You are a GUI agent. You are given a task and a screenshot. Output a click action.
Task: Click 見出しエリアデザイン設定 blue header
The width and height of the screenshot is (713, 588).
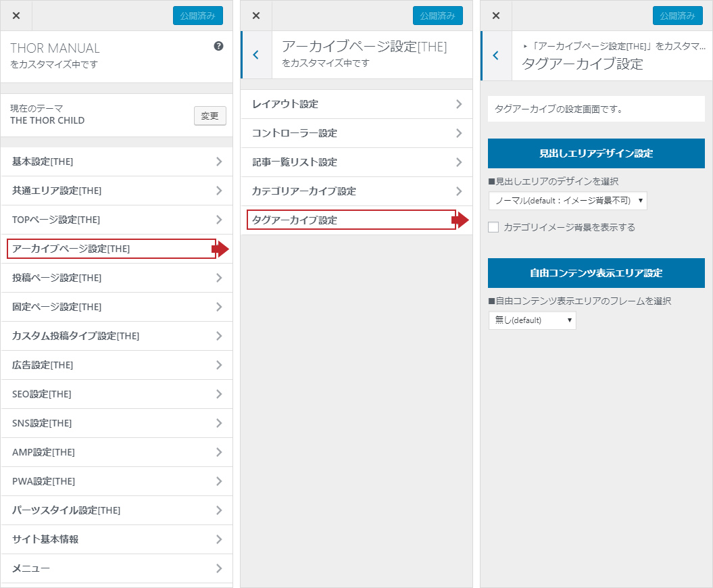tap(596, 153)
